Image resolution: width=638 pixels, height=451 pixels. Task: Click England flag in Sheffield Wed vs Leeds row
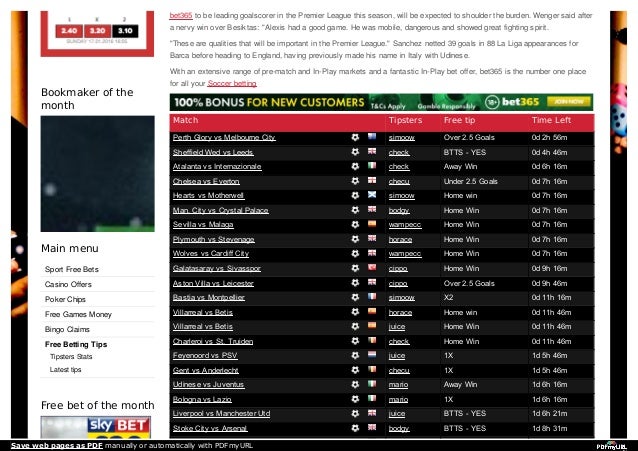[372, 151]
